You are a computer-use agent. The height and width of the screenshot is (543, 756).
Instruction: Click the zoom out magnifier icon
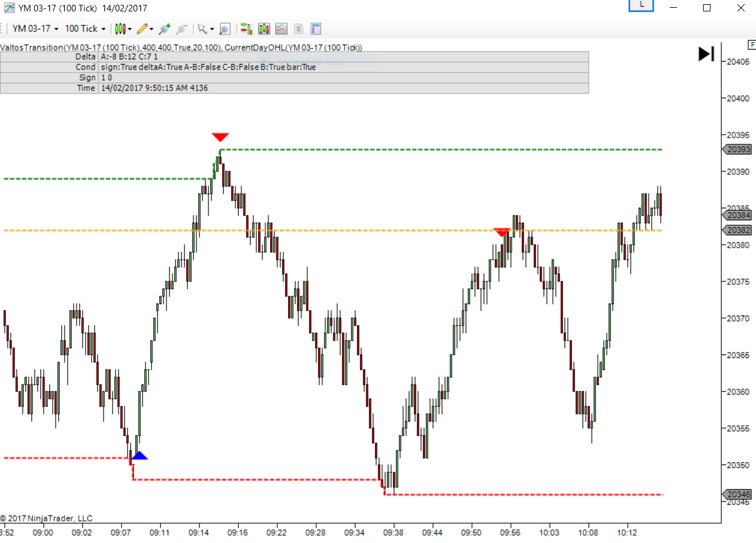tap(182, 29)
